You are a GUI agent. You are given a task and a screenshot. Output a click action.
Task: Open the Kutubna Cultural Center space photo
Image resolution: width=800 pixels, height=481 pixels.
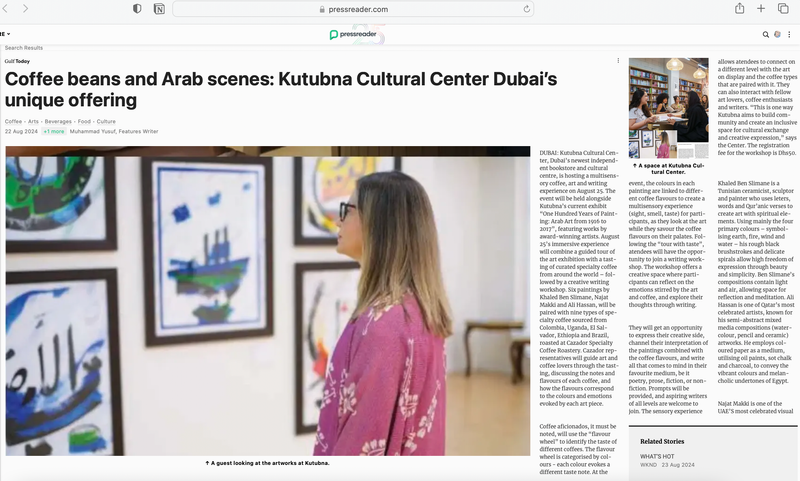point(668,108)
